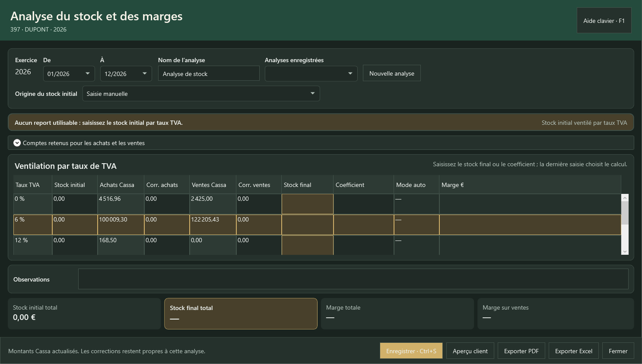Screen dimensions: 642x364
Task: Open the Analyses enregistrées dropdown
Action: (311, 73)
